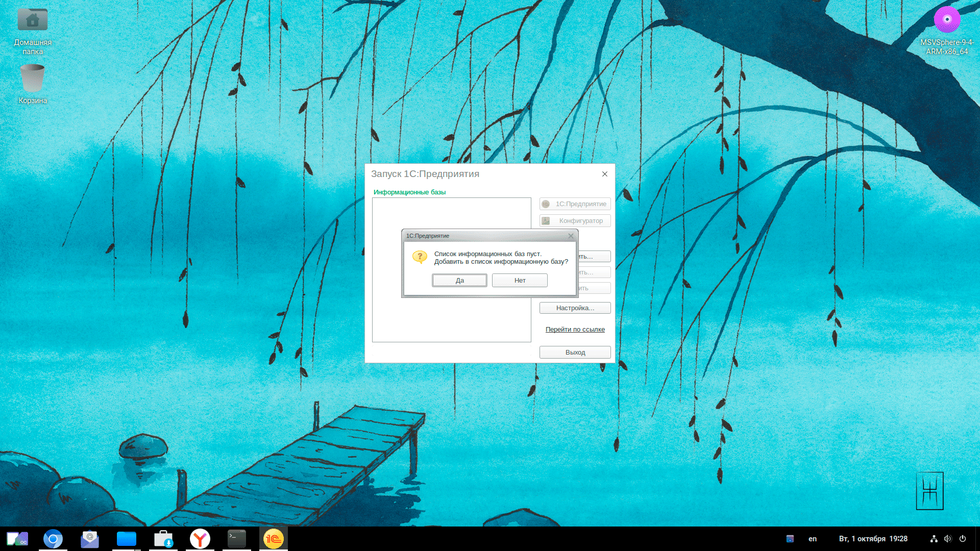
Task: Click Нет in the dialog
Action: click(520, 281)
